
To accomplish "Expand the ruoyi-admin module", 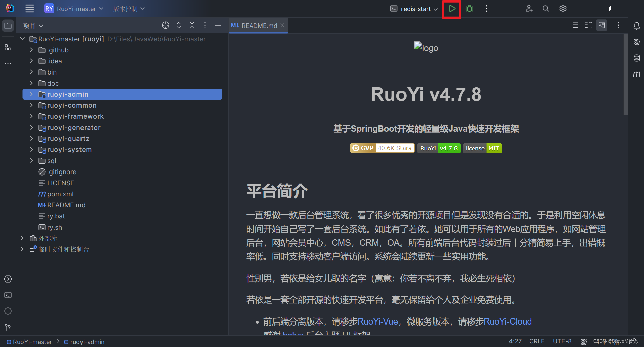I will pyautogui.click(x=31, y=94).
